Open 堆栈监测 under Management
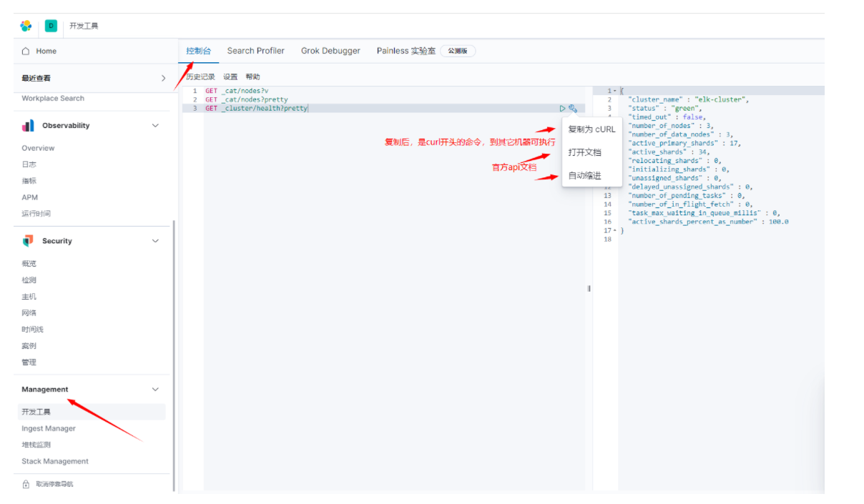 pyautogui.click(x=36, y=445)
